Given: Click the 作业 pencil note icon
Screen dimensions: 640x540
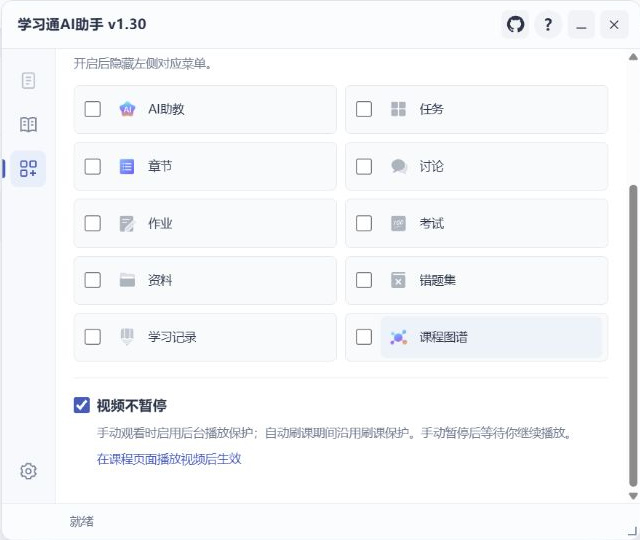Looking at the screenshot, I should (127, 224).
